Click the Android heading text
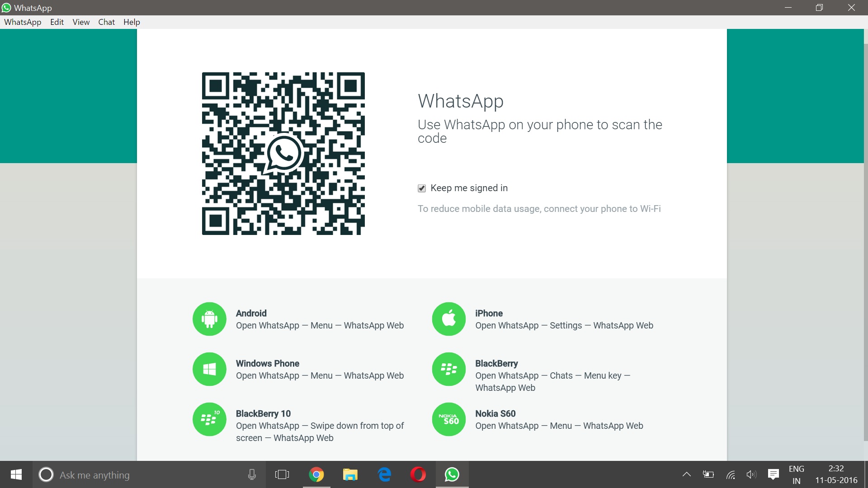 [251, 313]
